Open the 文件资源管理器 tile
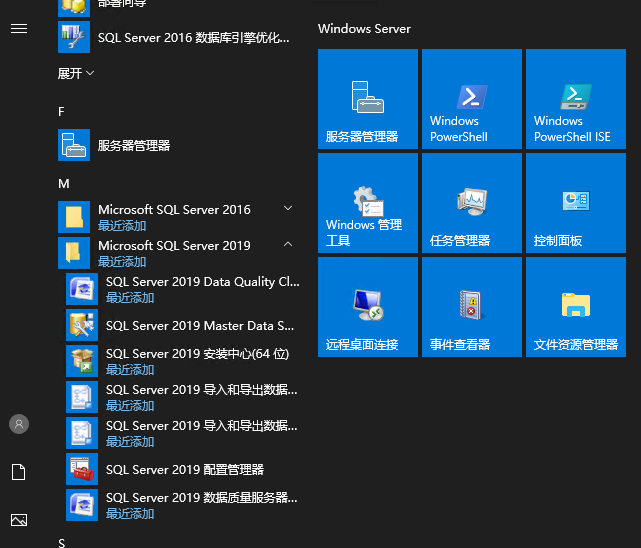 [576, 306]
